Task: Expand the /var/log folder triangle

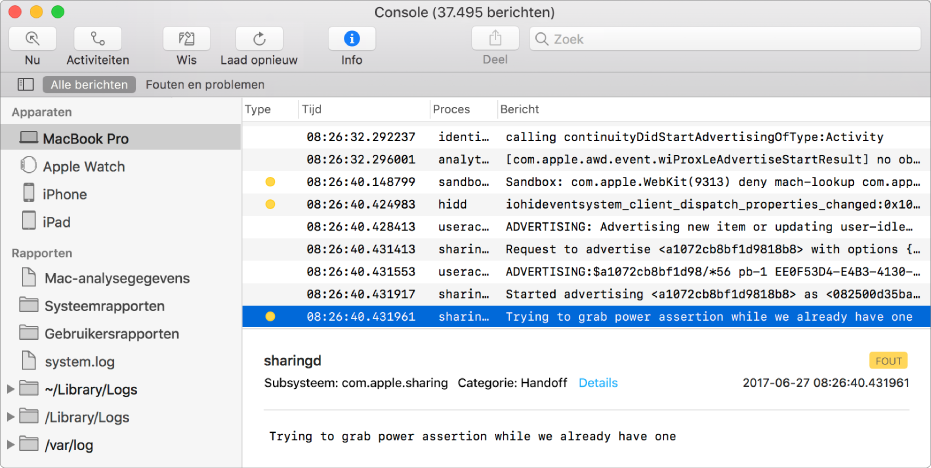Action: tap(10, 444)
